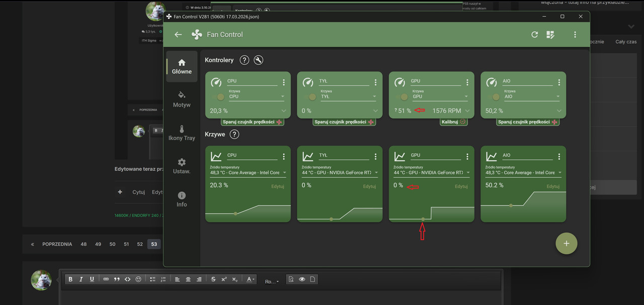Open the Ikony Tray sidebar tab

(x=182, y=133)
